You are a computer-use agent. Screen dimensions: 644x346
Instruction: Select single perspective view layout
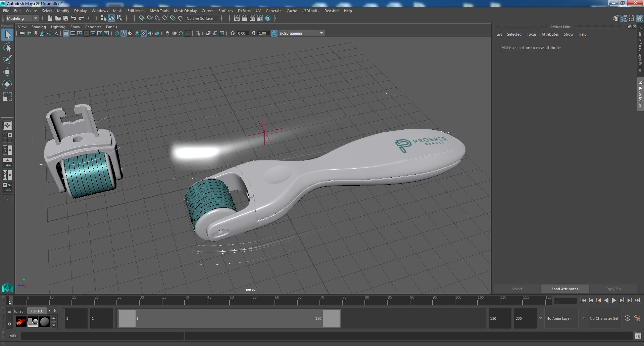click(7, 125)
